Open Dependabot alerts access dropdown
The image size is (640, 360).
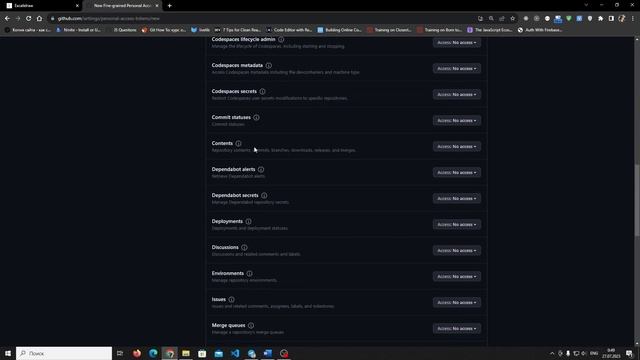pyautogui.click(x=457, y=173)
